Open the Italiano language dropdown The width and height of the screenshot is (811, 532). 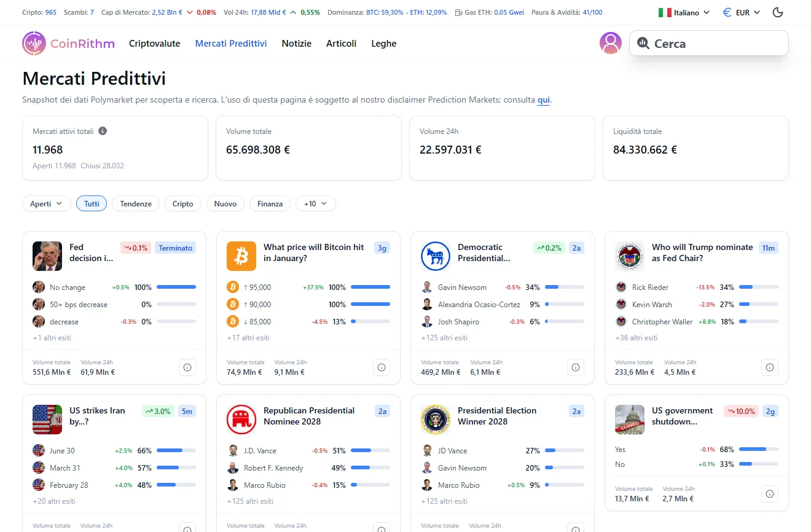coord(684,12)
